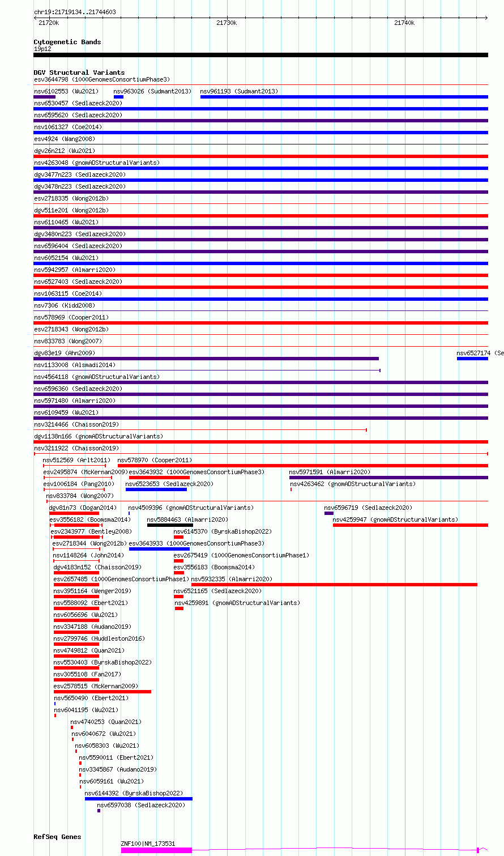Click the dgv83e19 (Ahn2009) purple bar

[206, 359]
